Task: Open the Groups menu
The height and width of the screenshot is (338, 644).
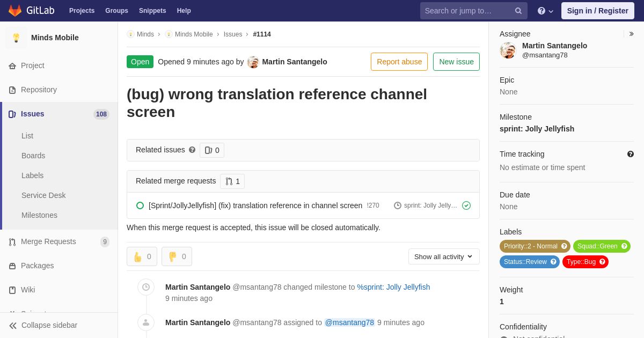Action: pos(116,11)
